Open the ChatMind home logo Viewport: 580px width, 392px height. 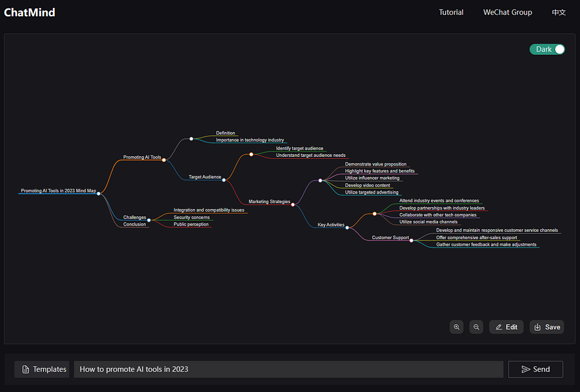click(29, 12)
